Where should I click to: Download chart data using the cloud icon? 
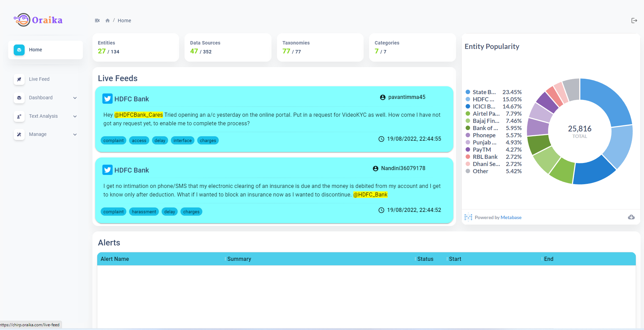coord(631,217)
